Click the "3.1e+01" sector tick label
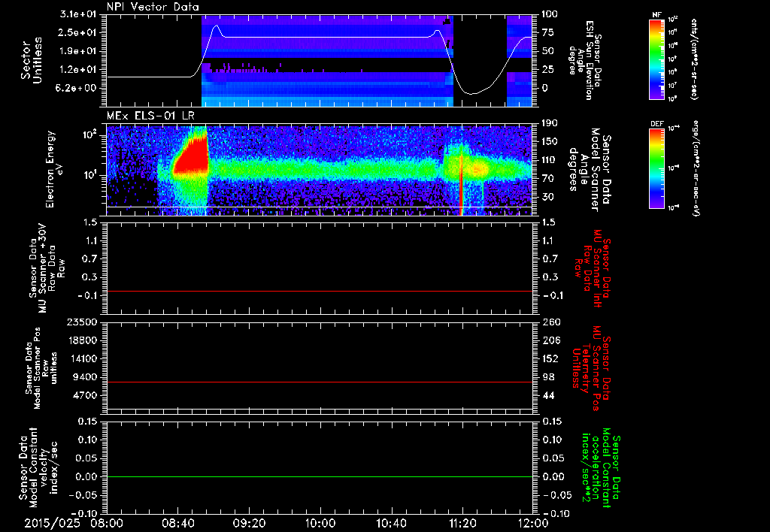 (77, 14)
